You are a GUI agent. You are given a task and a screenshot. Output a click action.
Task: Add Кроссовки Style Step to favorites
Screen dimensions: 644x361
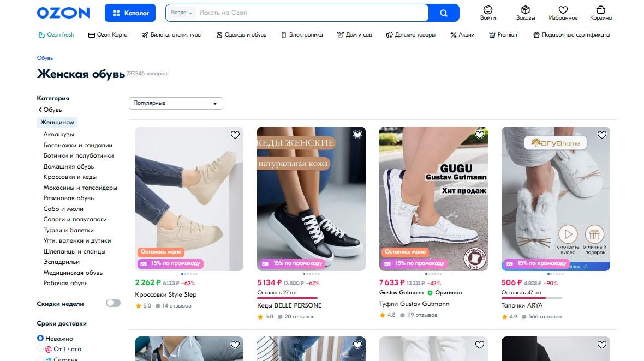pos(235,135)
